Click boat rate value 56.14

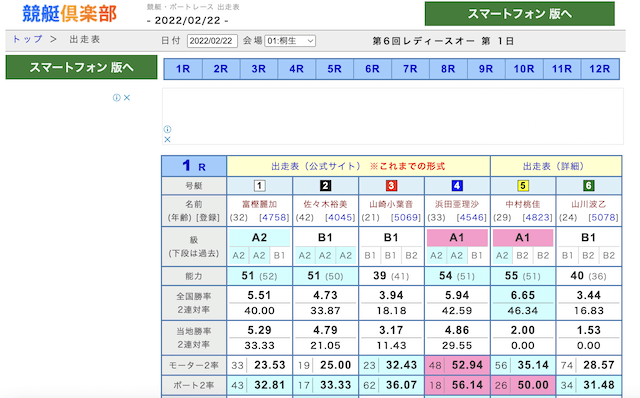tap(467, 385)
